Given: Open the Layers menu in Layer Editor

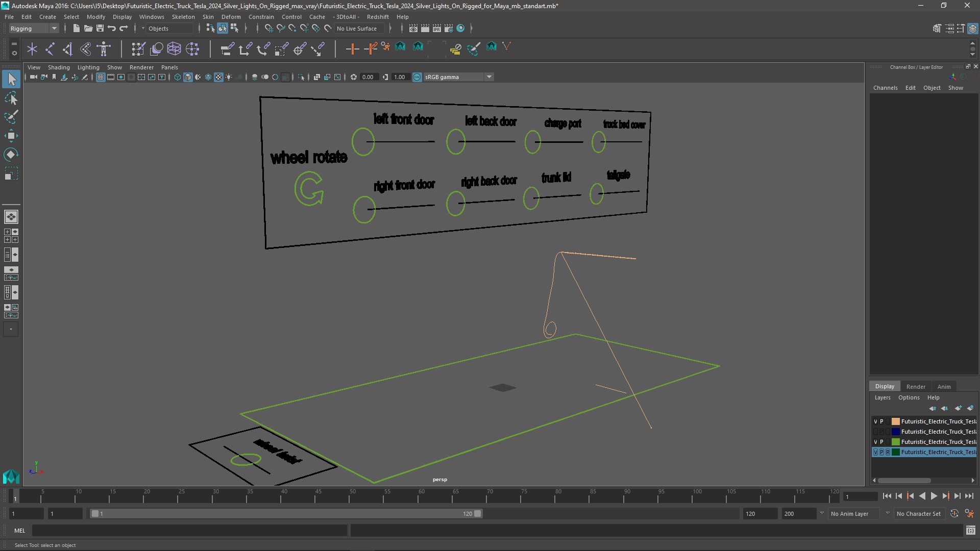Looking at the screenshot, I should [x=882, y=397].
